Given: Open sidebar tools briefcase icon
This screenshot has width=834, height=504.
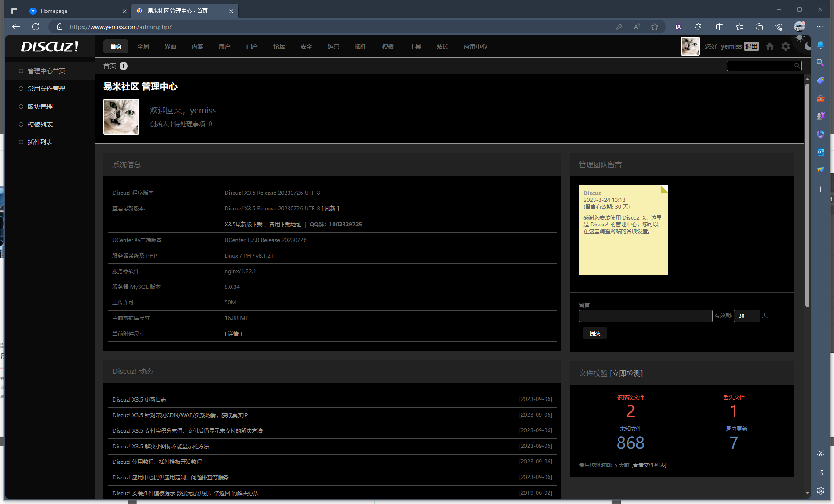Looking at the screenshot, I should point(821,98).
